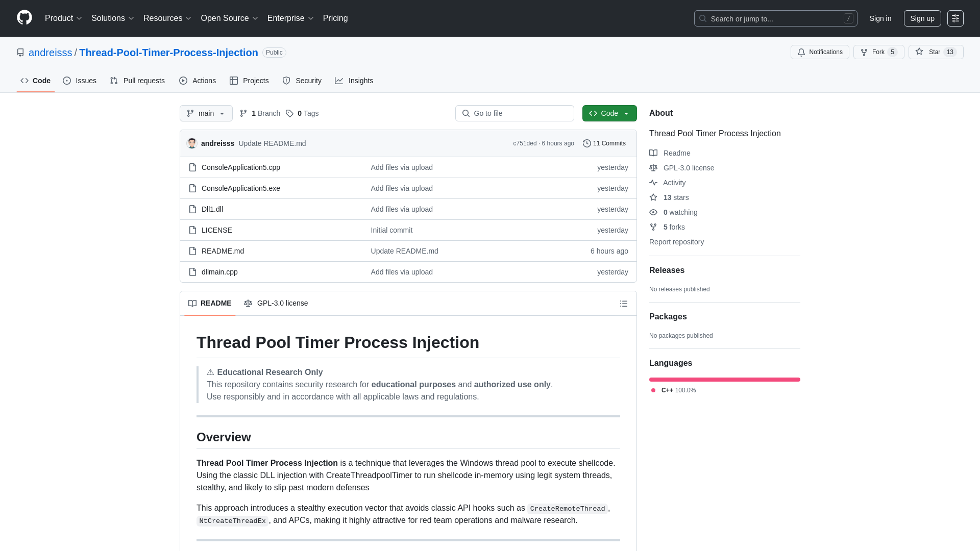The image size is (980, 551).
Task: Open the Pull requests tab
Action: coord(137,81)
